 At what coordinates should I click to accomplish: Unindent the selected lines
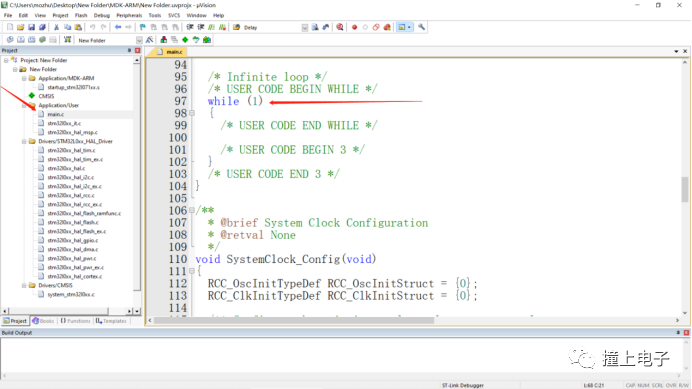tap(201, 27)
